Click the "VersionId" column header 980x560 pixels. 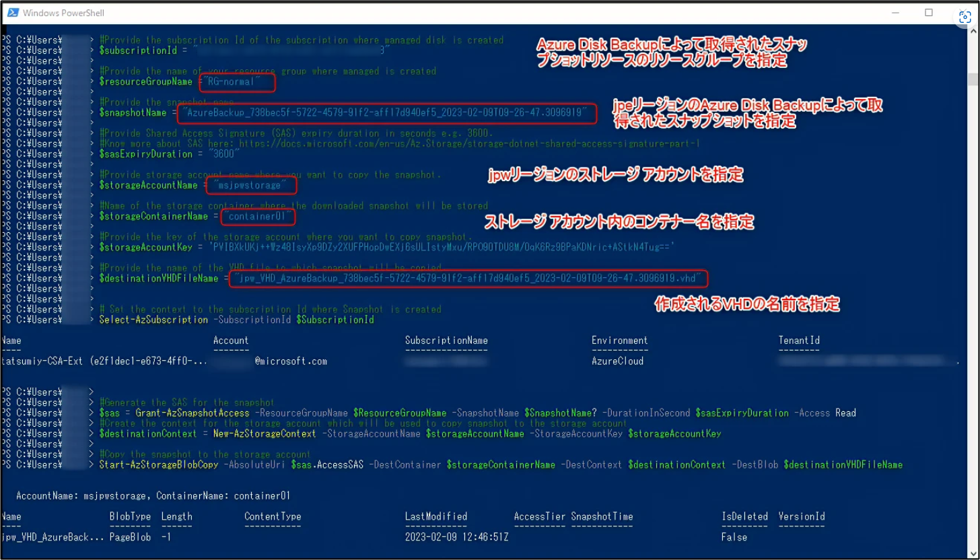pos(802,516)
